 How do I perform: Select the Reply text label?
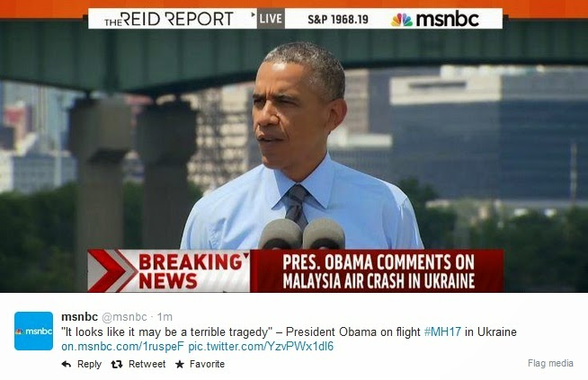coord(89,364)
